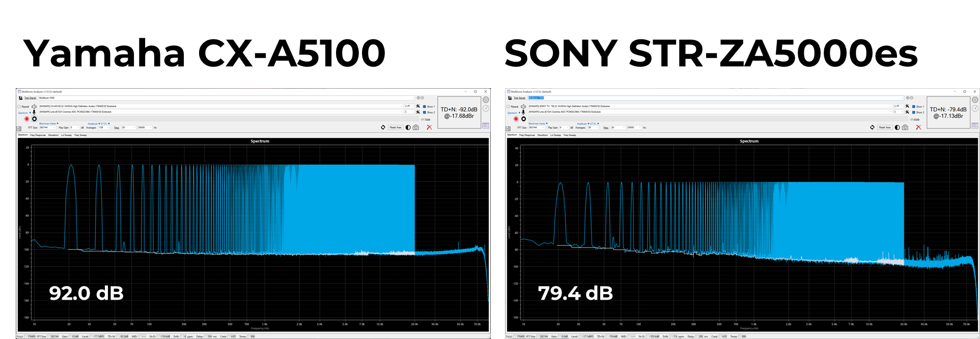
Task: Expand blue Spectrum dropdown in Yamaha window
Action: [x=24, y=113]
